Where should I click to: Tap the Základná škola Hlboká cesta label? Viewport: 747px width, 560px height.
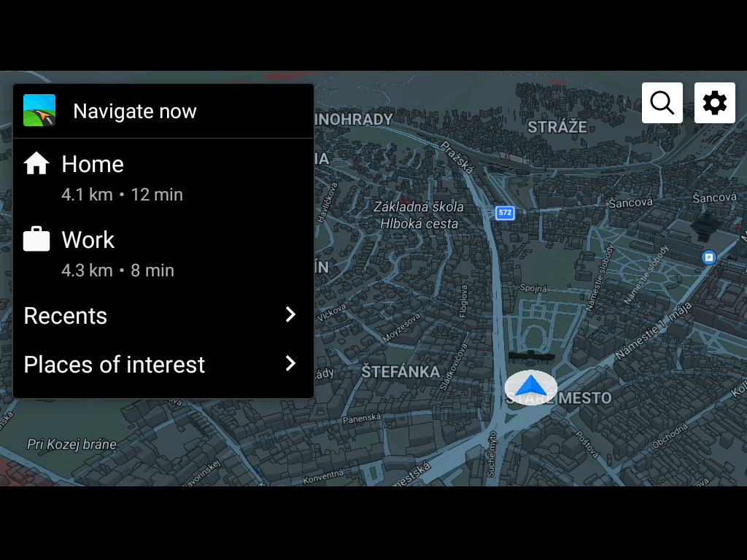pos(419,215)
